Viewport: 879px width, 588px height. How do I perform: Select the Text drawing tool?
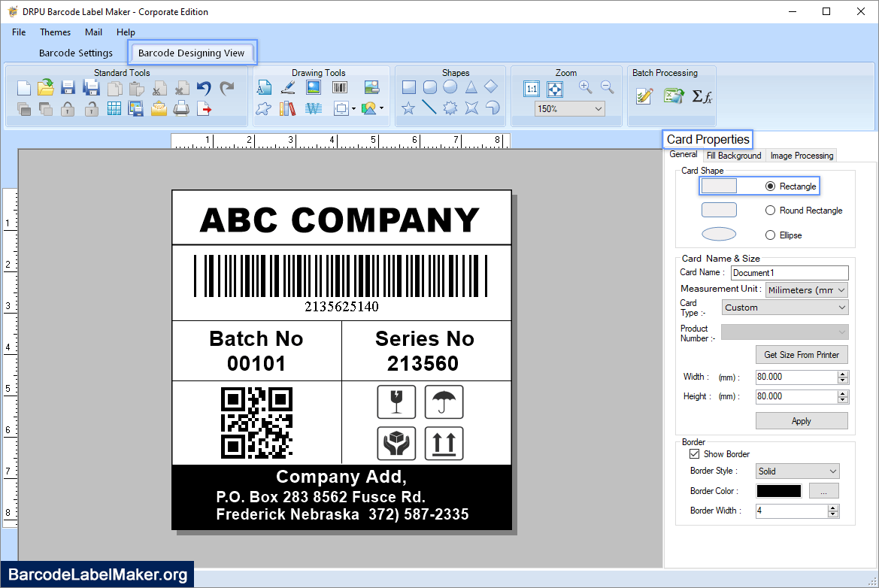(x=265, y=87)
